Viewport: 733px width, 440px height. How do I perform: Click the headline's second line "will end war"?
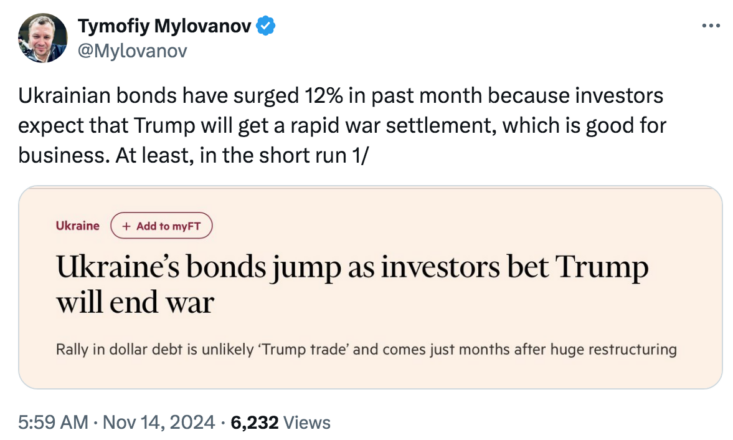(x=135, y=303)
